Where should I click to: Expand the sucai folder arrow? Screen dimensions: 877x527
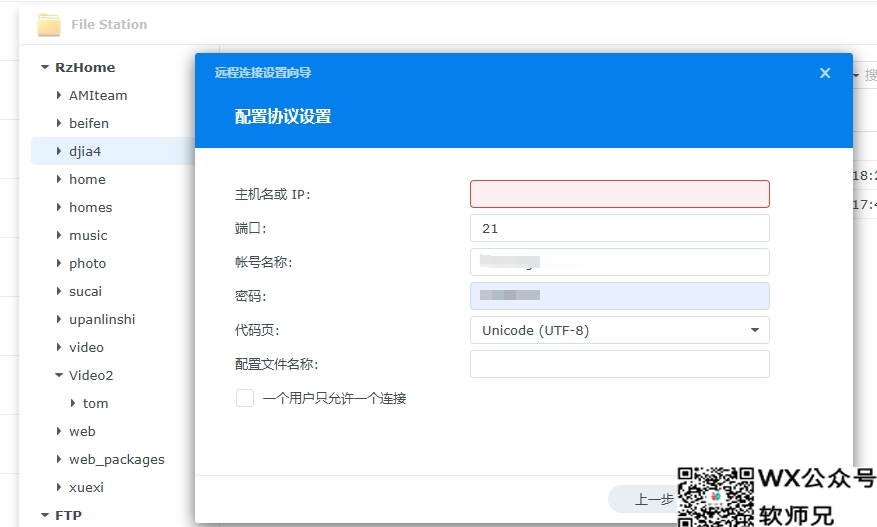pyautogui.click(x=59, y=291)
